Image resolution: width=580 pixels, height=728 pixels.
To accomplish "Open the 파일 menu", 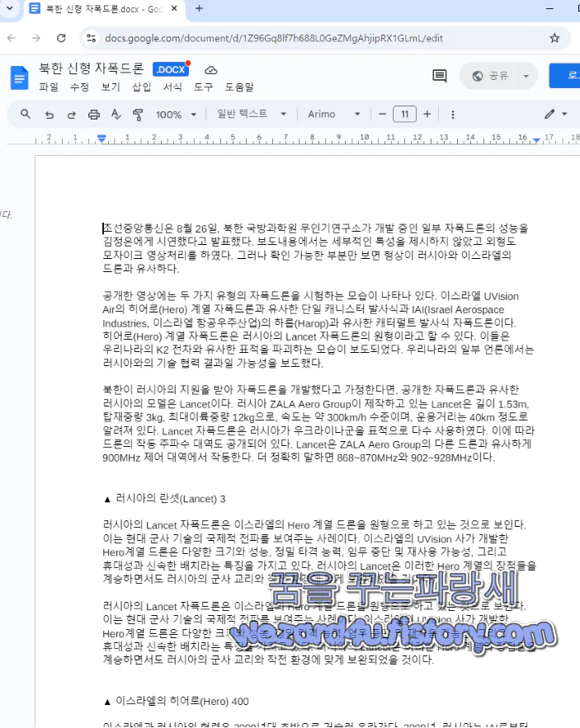I will pyautogui.click(x=49, y=87).
